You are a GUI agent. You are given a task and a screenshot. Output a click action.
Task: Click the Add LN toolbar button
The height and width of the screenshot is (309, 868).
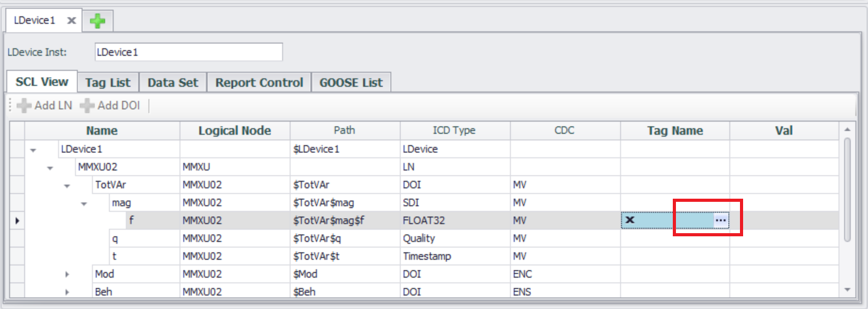[45, 105]
